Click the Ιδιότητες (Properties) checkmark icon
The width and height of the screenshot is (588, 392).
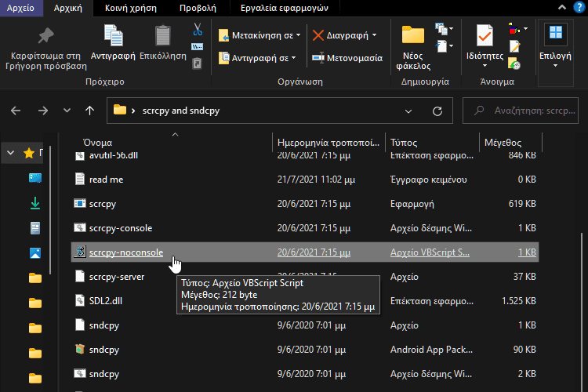[x=485, y=36]
